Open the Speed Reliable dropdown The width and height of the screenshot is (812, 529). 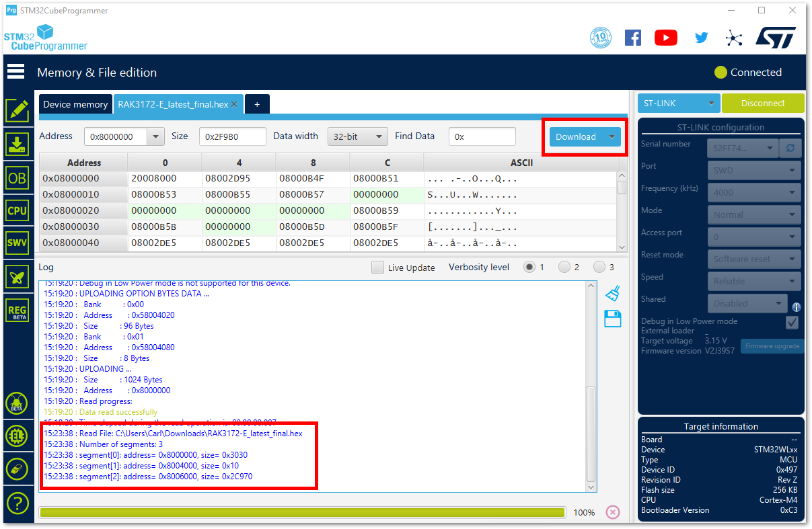(754, 281)
